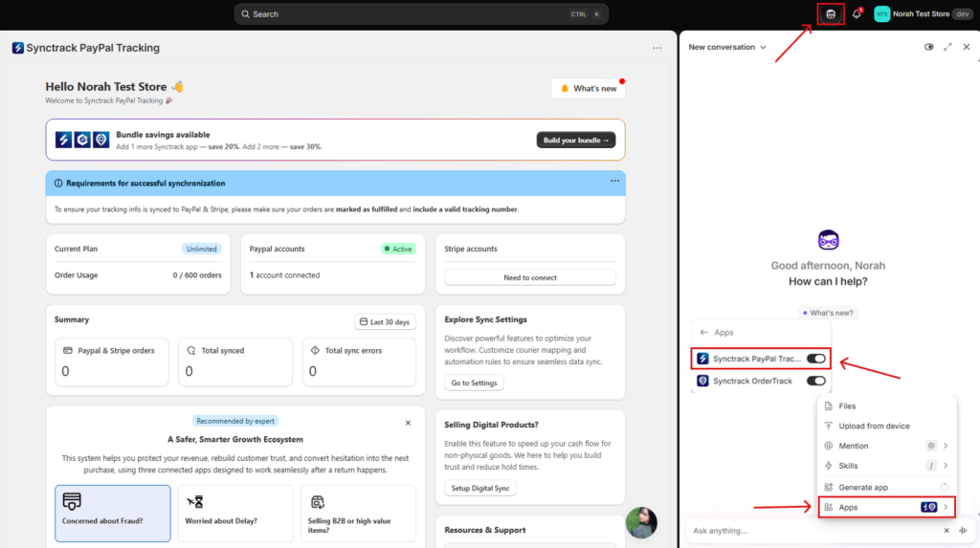Click the 0 / 600 orders usage value
The height and width of the screenshot is (548, 980).
(x=197, y=274)
